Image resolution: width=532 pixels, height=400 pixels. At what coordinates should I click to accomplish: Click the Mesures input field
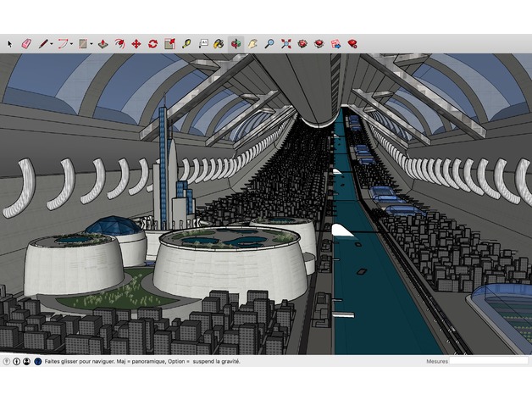coord(488,362)
